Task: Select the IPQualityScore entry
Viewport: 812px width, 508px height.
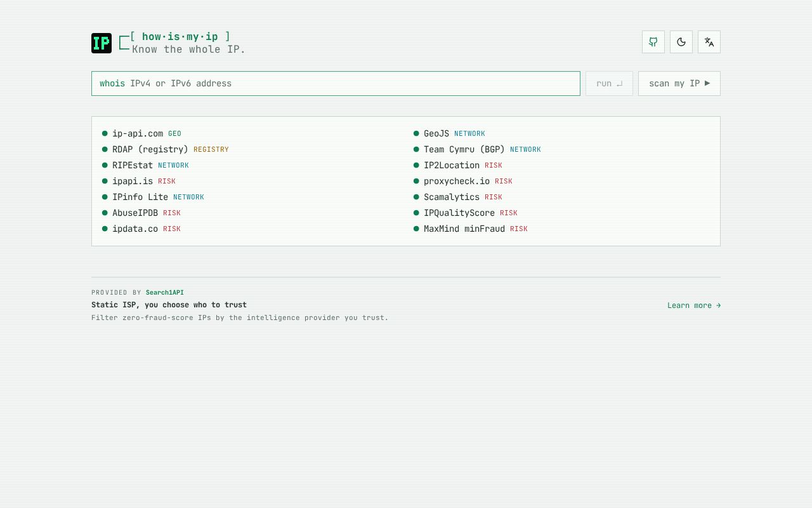Action: coord(466,213)
